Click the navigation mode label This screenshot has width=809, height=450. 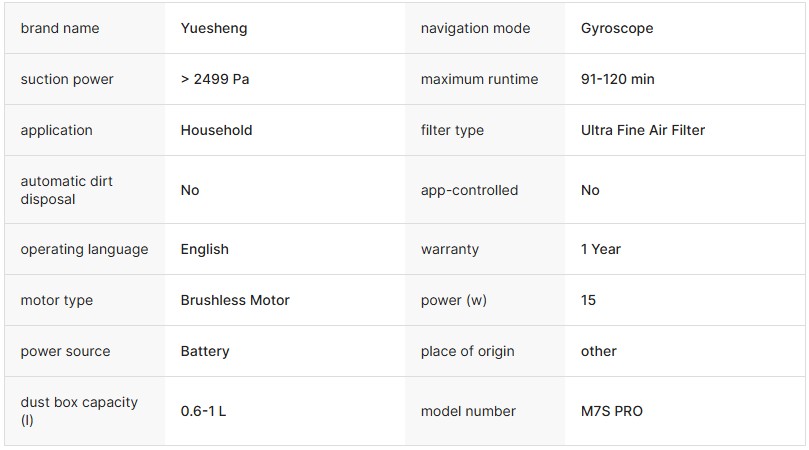[474, 28]
